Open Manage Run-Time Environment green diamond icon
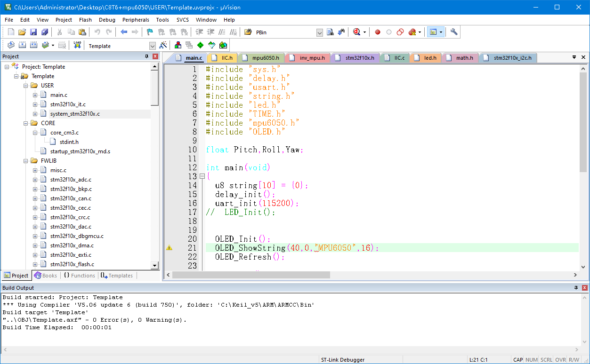Image resolution: width=590 pixels, height=364 pixels. click(201, 45)
